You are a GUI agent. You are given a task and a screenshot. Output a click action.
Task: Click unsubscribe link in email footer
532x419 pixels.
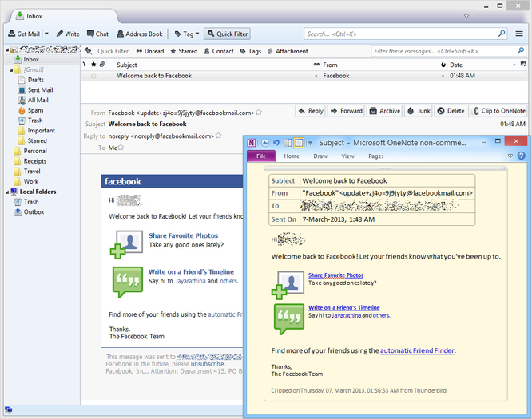point(208,364)
